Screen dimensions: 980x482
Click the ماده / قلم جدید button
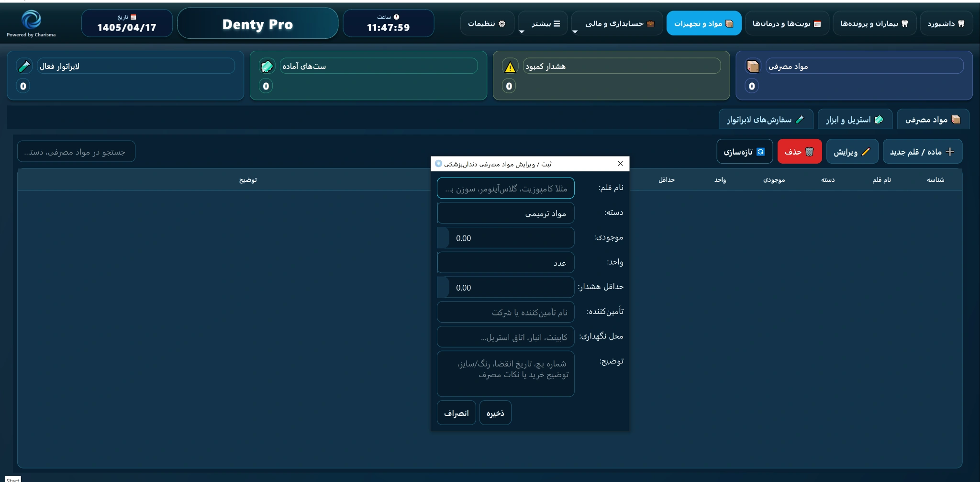tap(922, 152)
